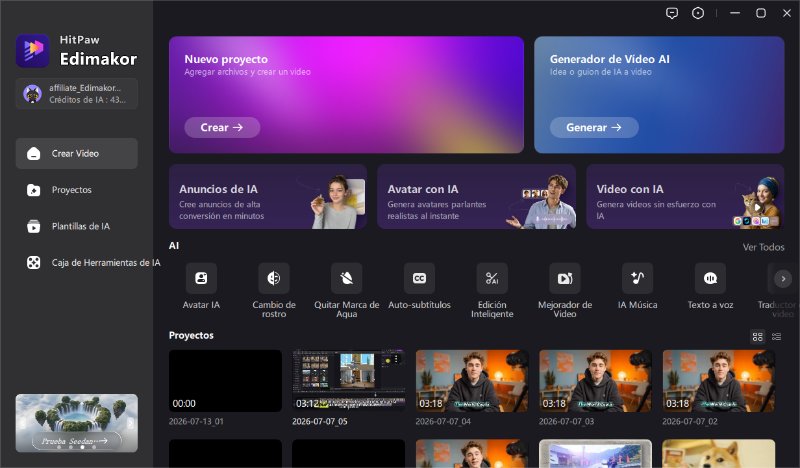Screen dimensions: 800x468
Task: Click Generador de Vídeo AI title
Action: [x=610, y=59]
